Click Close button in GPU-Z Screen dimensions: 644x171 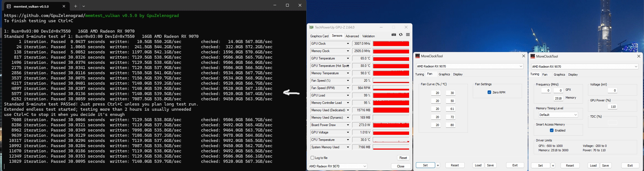pyautogui.click(x=401, y=166)
